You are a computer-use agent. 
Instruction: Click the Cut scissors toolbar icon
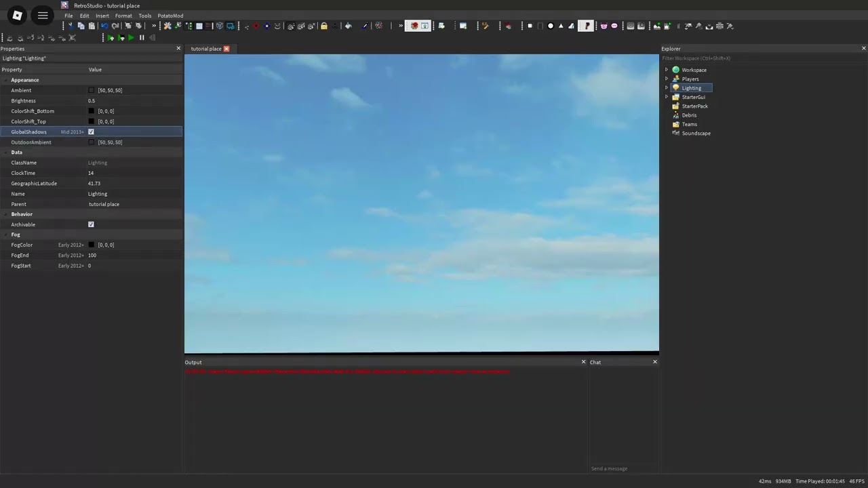coord(71,26)
